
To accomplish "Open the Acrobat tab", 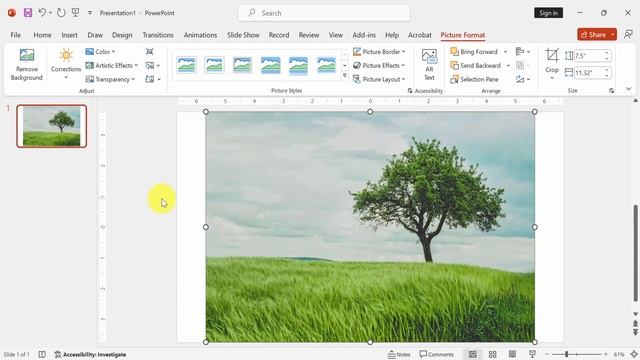I will [420, 35].
